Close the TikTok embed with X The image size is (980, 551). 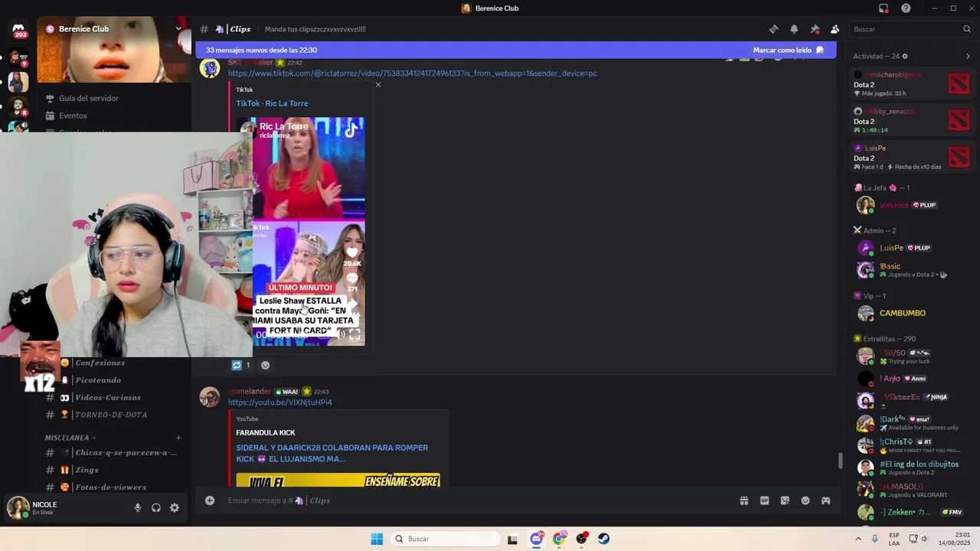coord(377,85)
